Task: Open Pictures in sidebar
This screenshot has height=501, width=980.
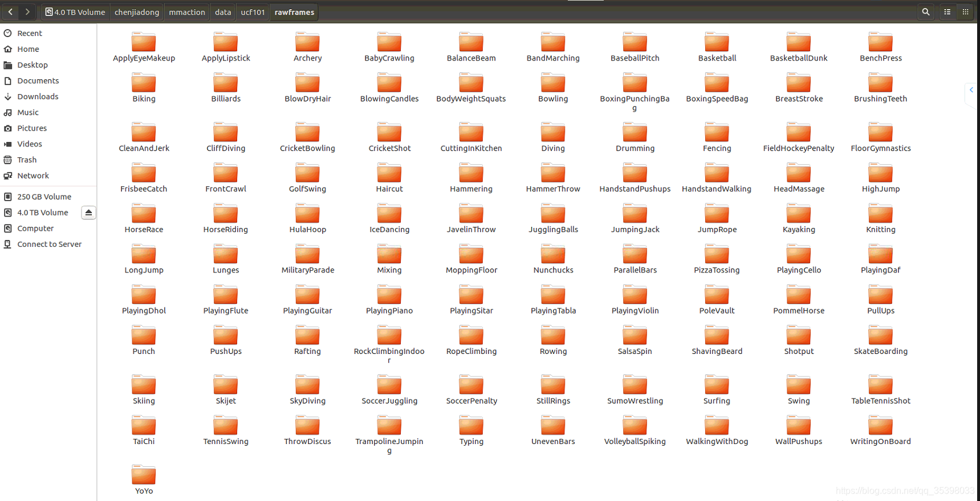Action: [x=48, y=128]
